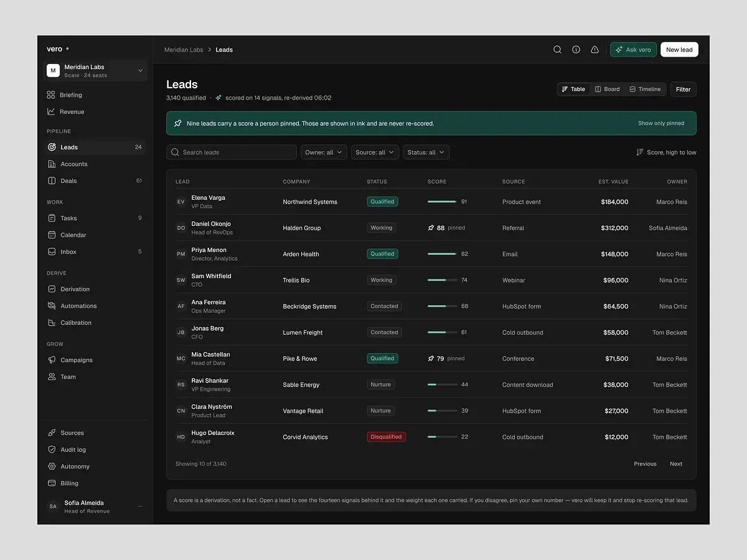The height and width of the screenshot is (560, 747).
Task: Switch to the Timeline view tab
Action: [645, 89]
